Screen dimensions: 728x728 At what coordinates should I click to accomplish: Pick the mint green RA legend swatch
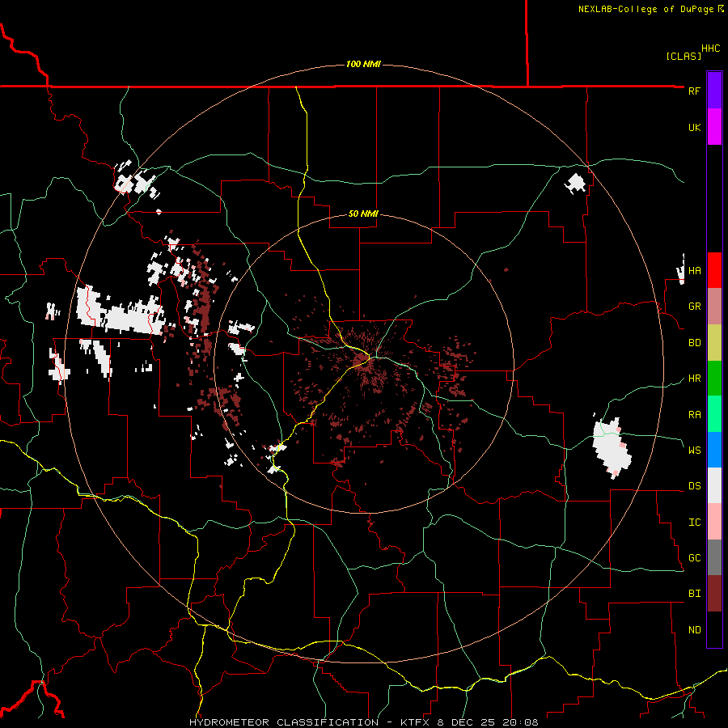pos(714,413)
